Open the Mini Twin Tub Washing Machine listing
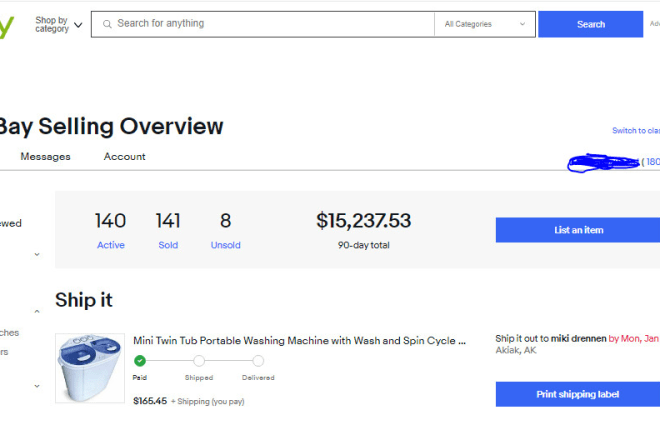 (x=299, y=341)
